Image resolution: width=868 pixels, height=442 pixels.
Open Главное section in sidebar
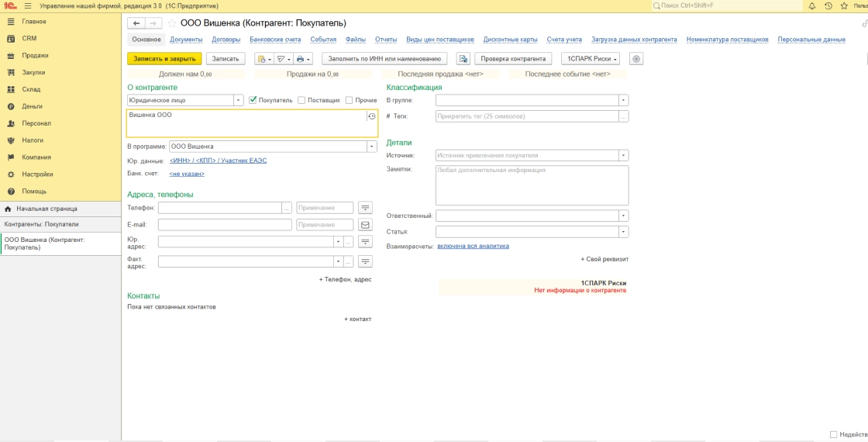(x=60, y=22)
